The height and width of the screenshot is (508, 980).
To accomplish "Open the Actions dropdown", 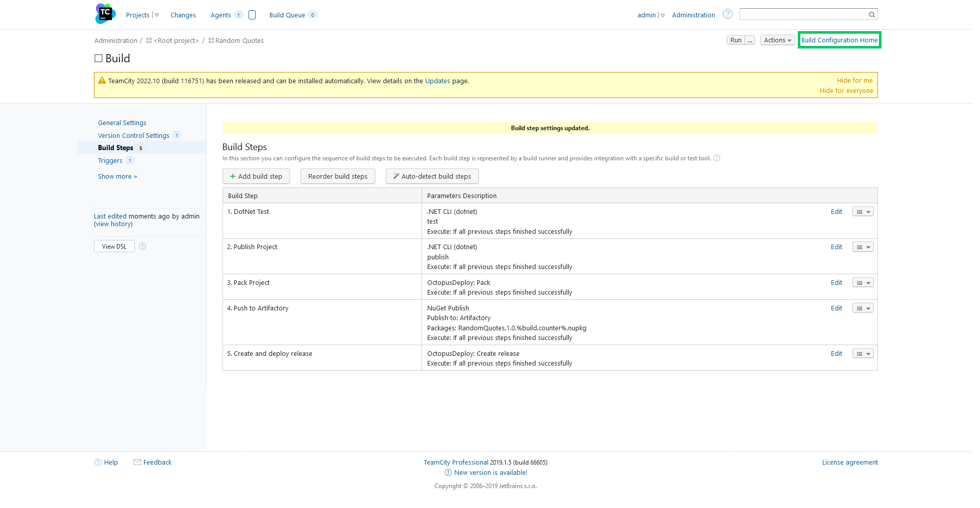I will tap(777, 40).
